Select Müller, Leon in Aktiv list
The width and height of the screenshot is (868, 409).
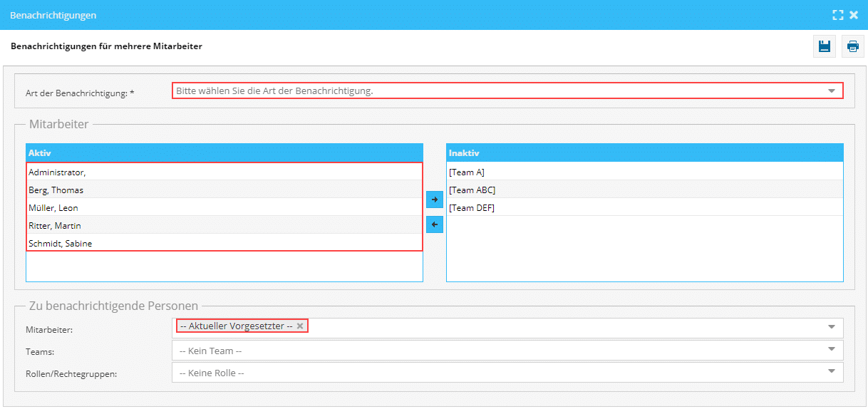224,207
